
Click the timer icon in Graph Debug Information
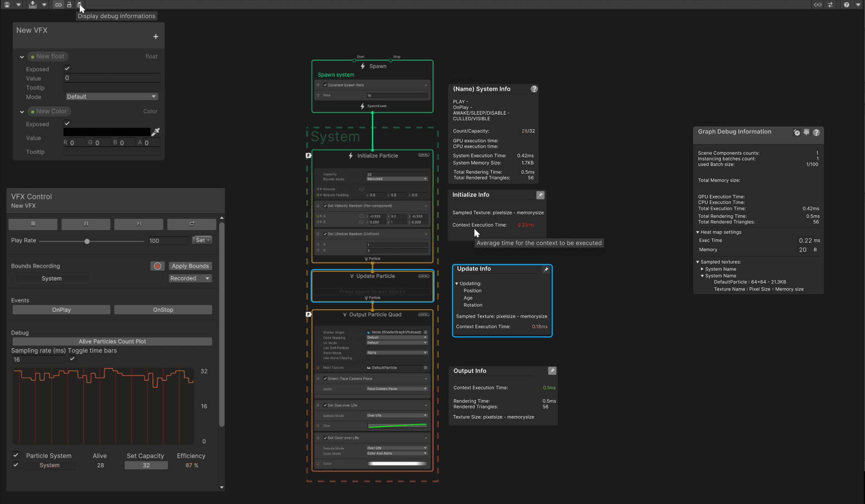(x=797, y=133)
